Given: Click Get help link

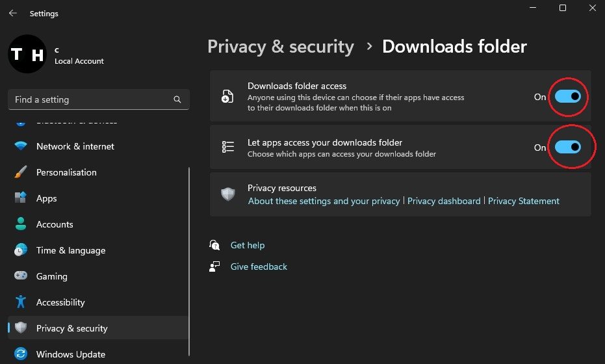Looking at the screenshot, I should [x=247, y=246].
